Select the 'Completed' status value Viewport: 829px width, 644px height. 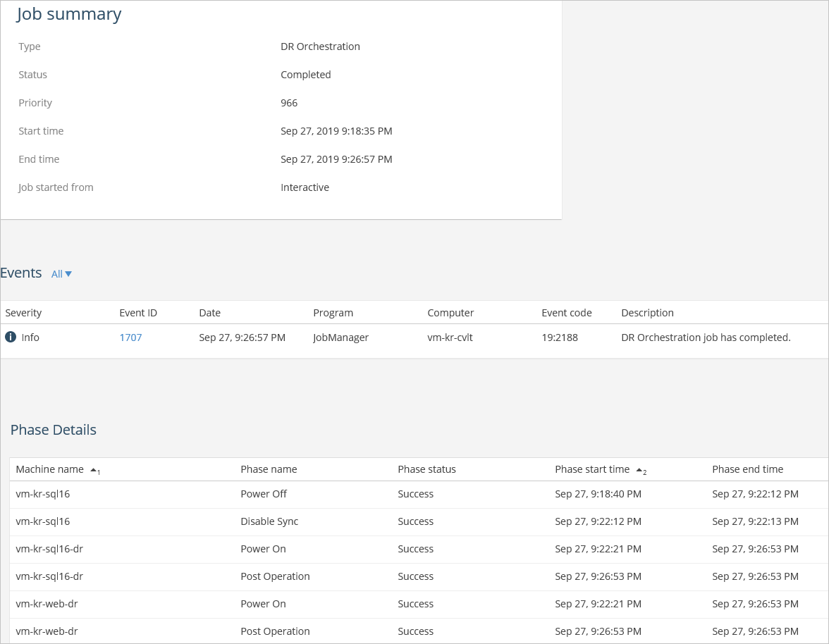click(x=306, y=75)
